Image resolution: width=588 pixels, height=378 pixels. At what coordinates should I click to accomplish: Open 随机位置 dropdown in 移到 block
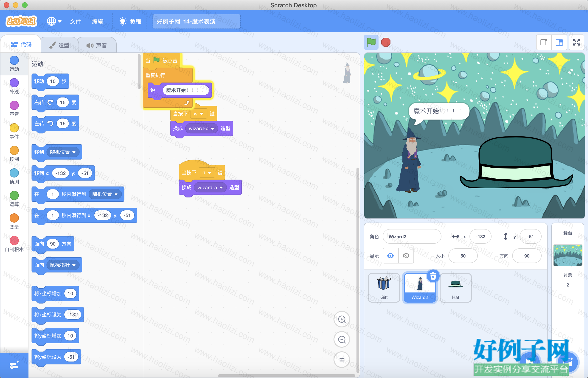(63, 152)
